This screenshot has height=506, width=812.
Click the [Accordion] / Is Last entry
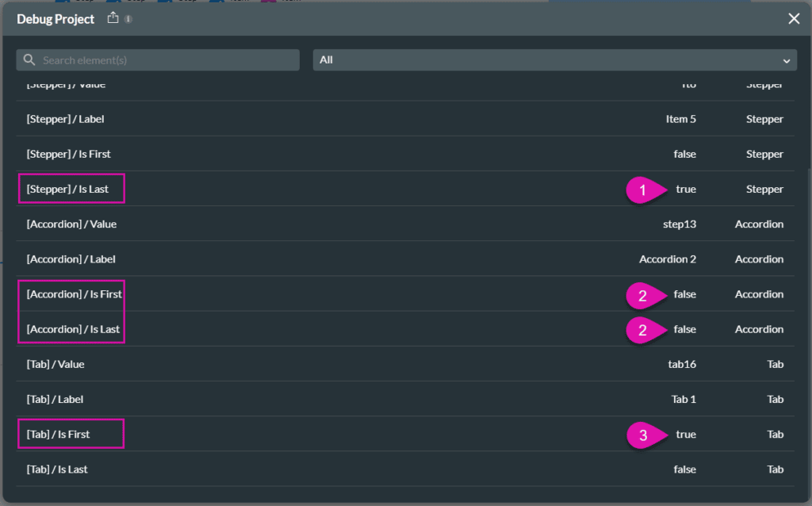pyautogui.click(x=73, y=329)
